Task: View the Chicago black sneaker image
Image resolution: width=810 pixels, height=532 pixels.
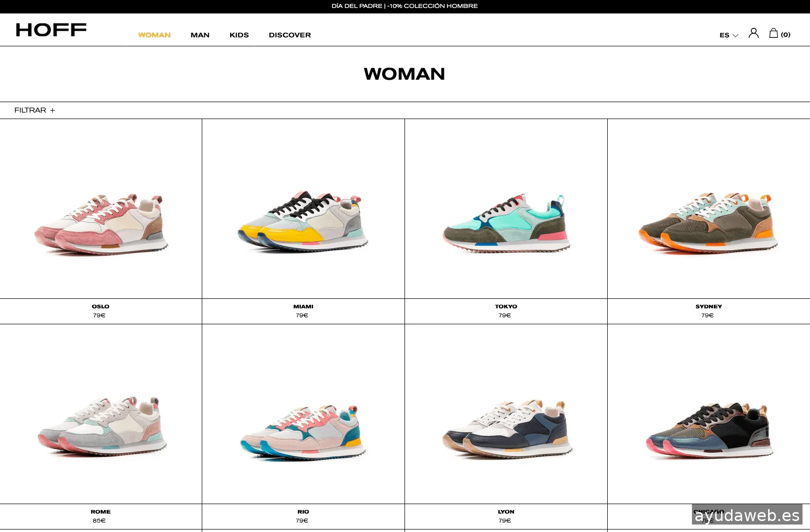Action: pos(708,429)
